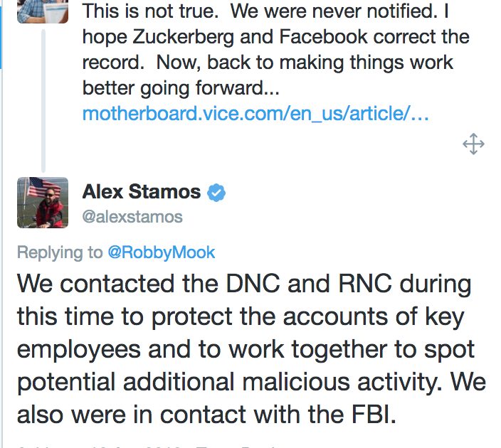The width and height of the screenshot is (501, 448).
Task: Open the motherboard.vice.com article link
Action: 255,114
